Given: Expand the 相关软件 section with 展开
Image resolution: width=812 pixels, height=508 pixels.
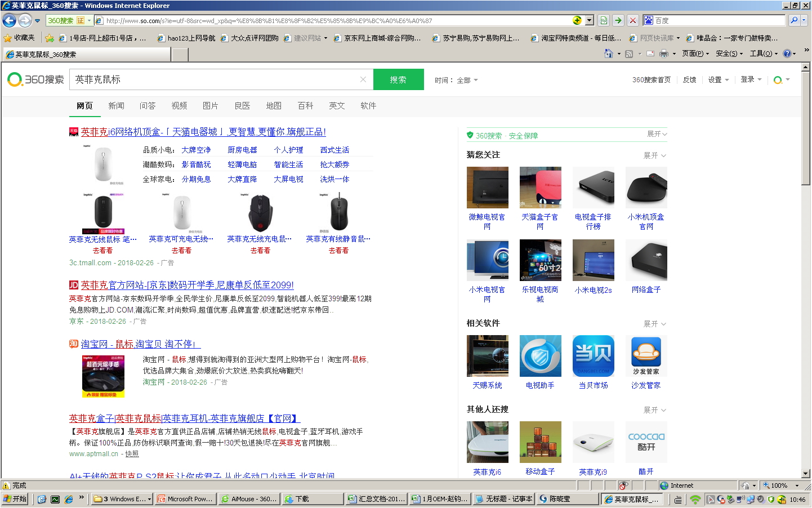Looking at the screenshot, I should click(x=654, y=324).
